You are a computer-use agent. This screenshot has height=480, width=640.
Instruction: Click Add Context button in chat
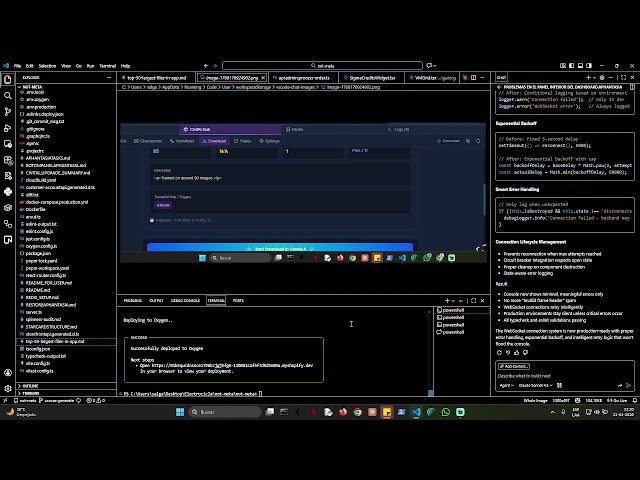(514, 366)
